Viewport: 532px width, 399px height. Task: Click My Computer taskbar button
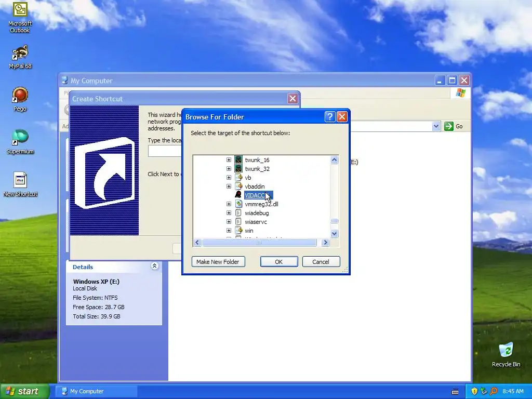point(96,391)
